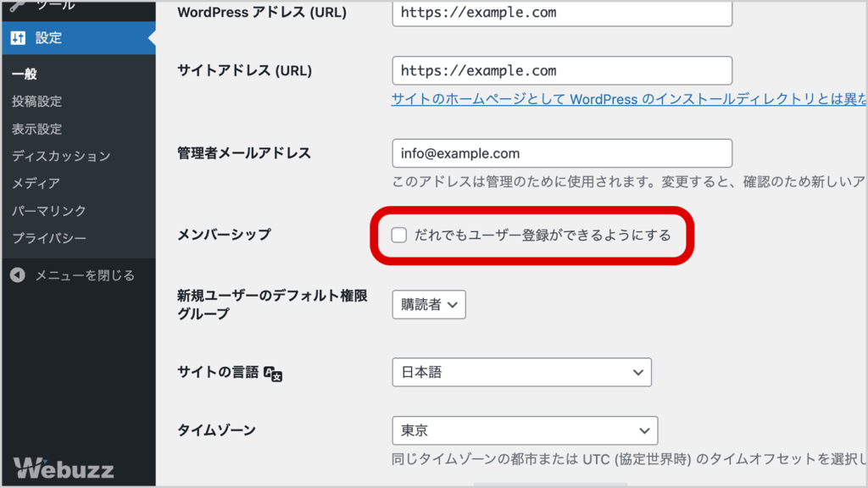Click the WordPress アドレス (URL) field
The height and width of the screenshot is (488, 868).
click(x=562, y=13)
